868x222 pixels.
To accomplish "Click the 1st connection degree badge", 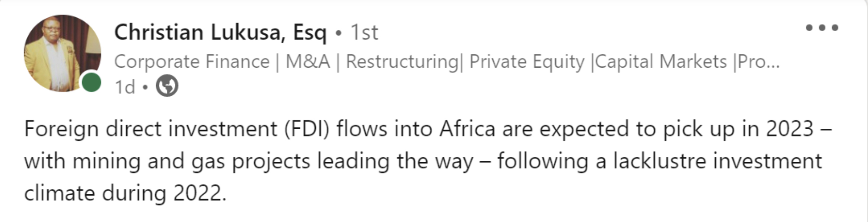I will coord(364,33).
